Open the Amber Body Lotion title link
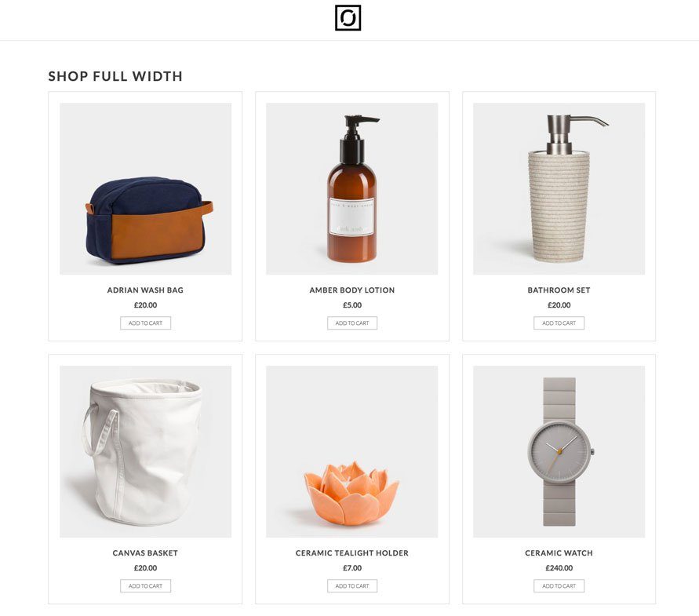Image resolution: width=699 pixels, height=616 pixels. tap(352, 290)
